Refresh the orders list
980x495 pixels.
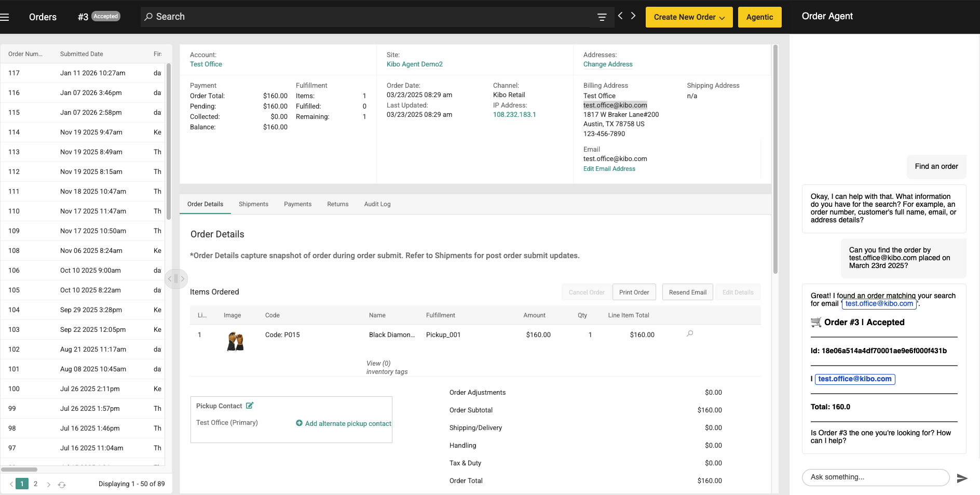pyautogui.click(x=62, y=484)
